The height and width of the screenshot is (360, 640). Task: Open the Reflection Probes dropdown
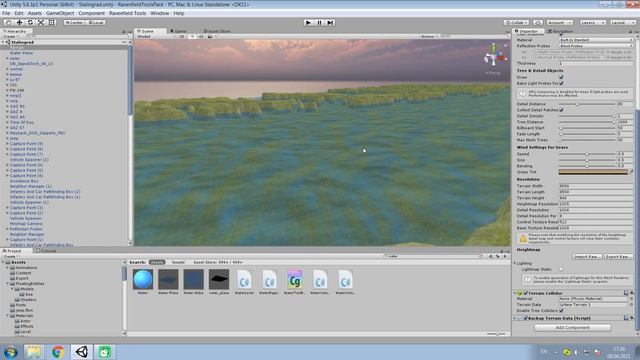pyautogui.click(x=596, y=46)
